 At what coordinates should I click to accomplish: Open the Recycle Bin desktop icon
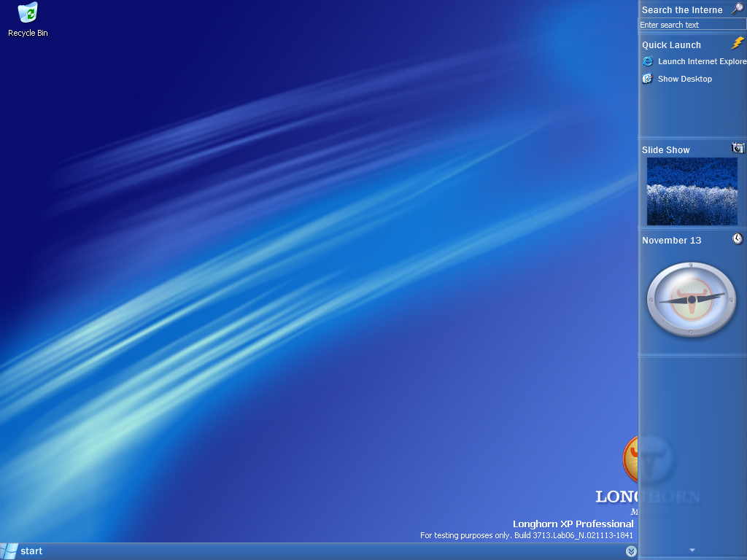pyautogui.click(x=28, y=20)
